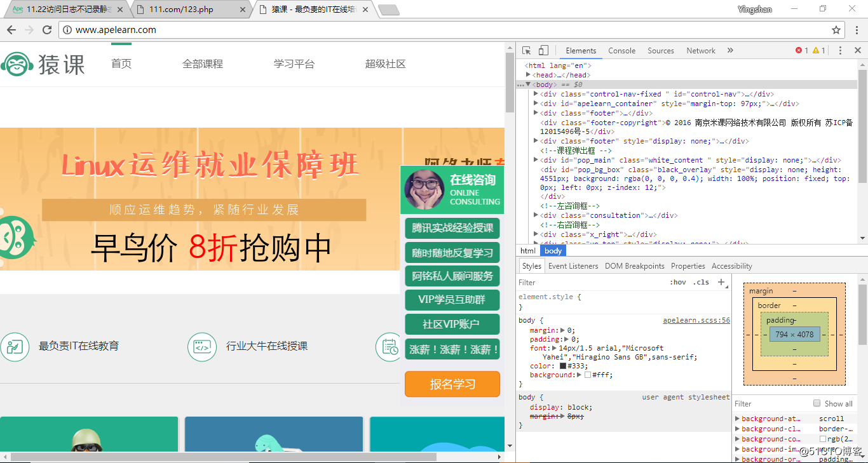Click the orange 报名学习 button
Viewport: 868px width, 463px height.
[452, 384]
